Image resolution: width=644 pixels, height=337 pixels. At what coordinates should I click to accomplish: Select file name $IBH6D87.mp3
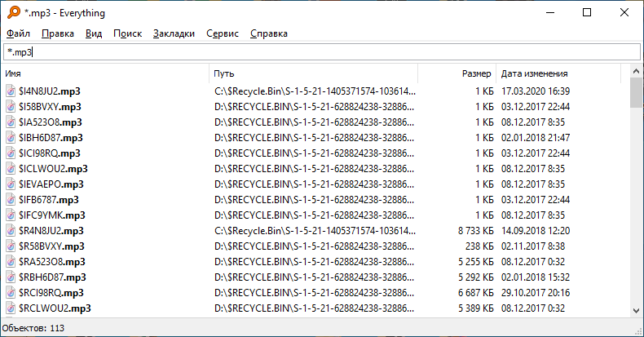51,138
